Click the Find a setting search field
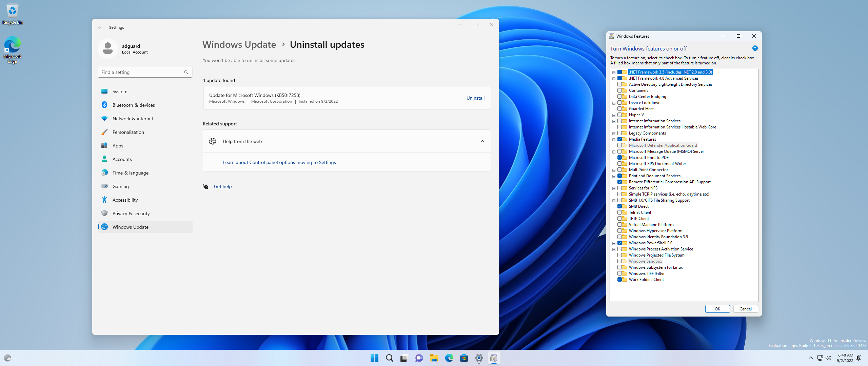Viewport: 868px width, 366px height. tap(145, 72)
